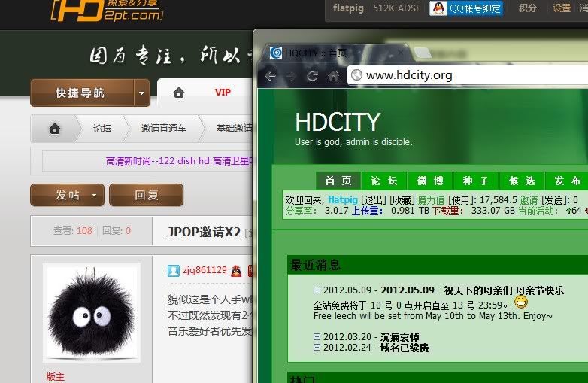Open 论坛 breadcrumb link

pyautogui.click(x=102, y=129)
